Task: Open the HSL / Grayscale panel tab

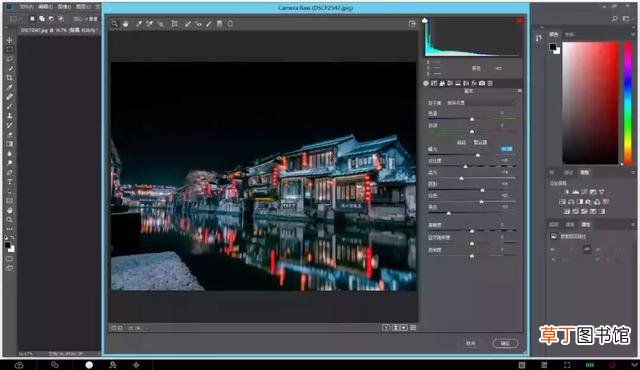Action: coord(450,83)
